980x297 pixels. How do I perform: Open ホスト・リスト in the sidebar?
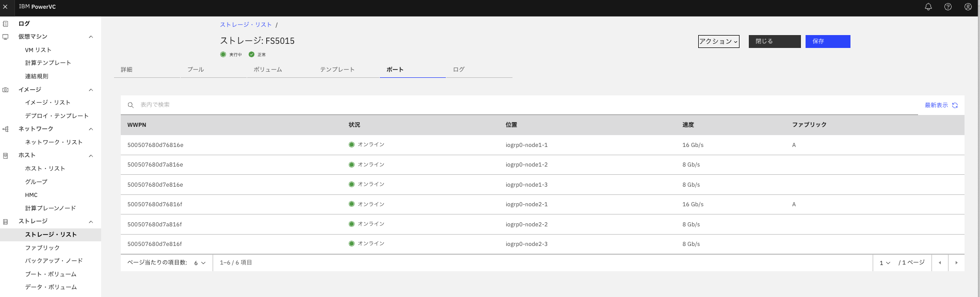[x=45, y=169]
